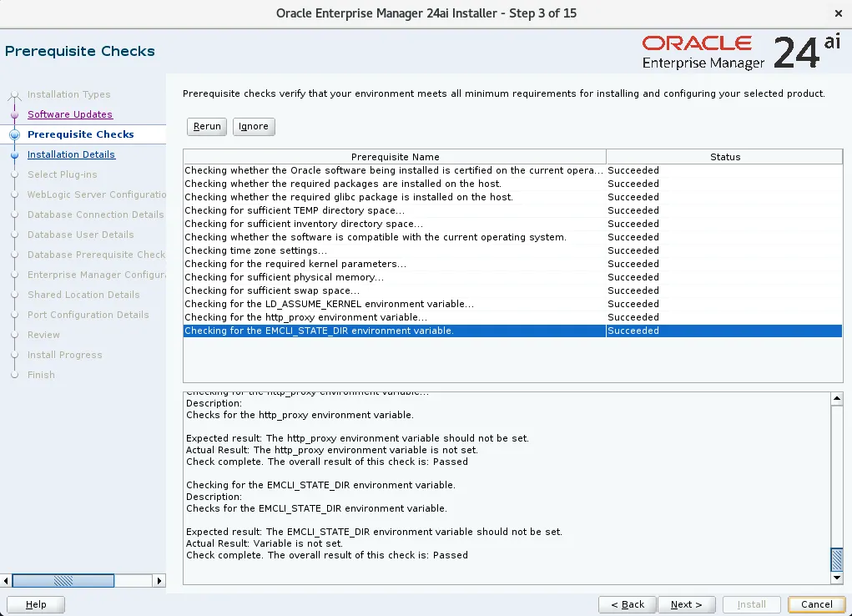This screenshot has width=852, height=616.
Task: Open Help for prerequisite checks
Action: coord(36,604)
